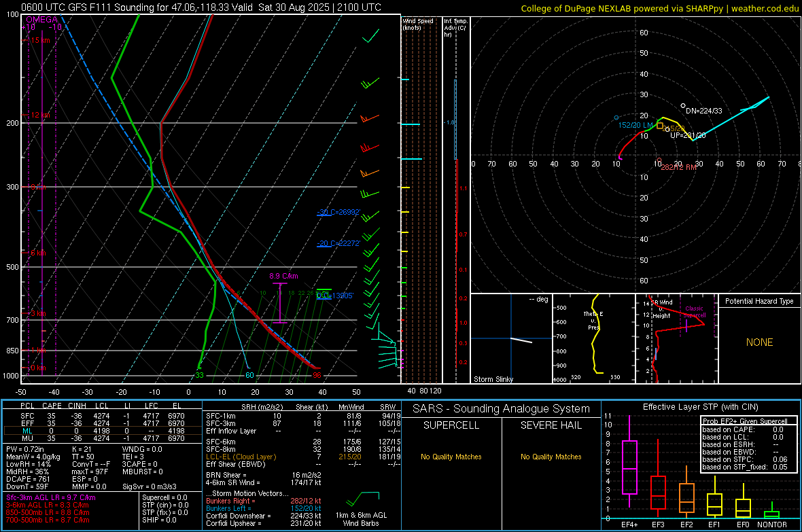Click the Bunkers Right storm motion entry
This screenshot has height=532, width=802.
[x=263, y=501]
